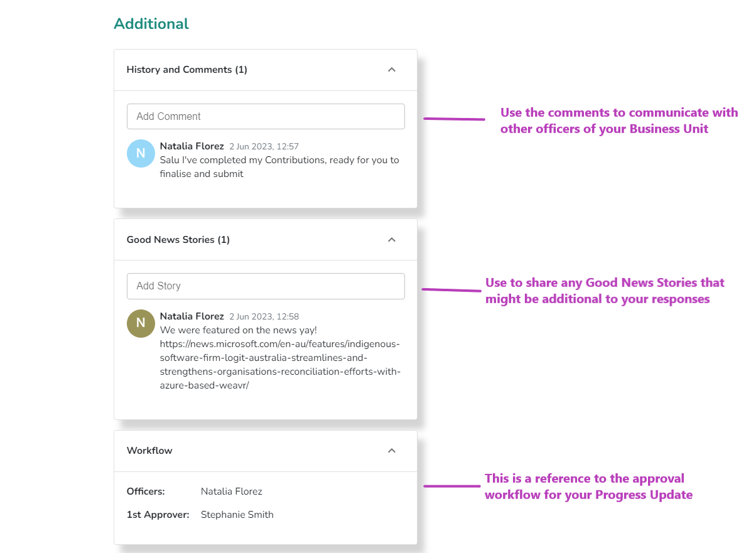Click Natalia Florez name in the story
This screenshot has height=553, width=756.
[x=192, y=316]
